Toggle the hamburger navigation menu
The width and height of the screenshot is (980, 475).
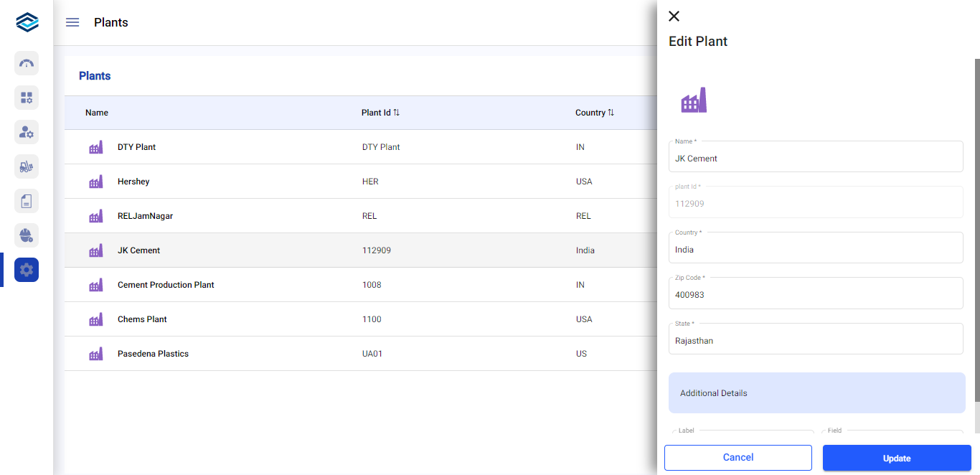(x=72, y=22)
